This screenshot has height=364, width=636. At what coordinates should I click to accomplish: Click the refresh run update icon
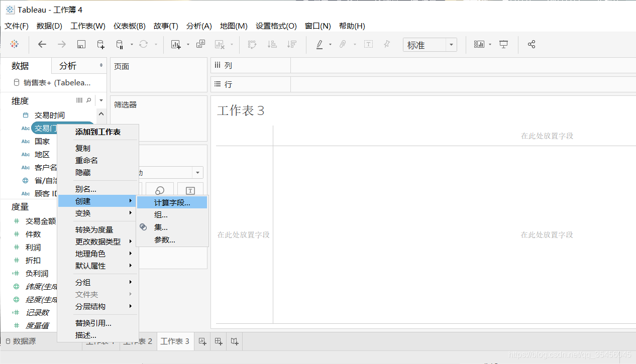pos(143,44)
